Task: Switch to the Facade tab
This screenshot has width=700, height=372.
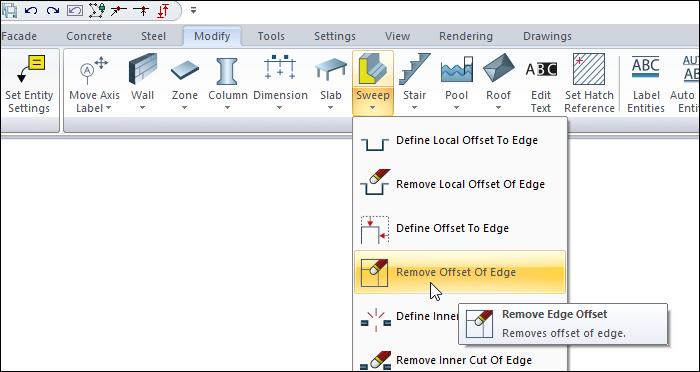Action: (x=19, y=36)
